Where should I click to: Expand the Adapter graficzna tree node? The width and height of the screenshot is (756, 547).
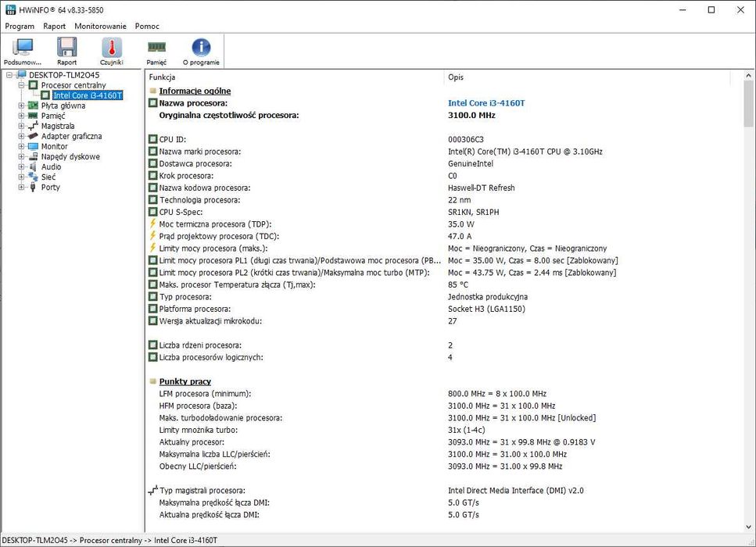(21, 137)
